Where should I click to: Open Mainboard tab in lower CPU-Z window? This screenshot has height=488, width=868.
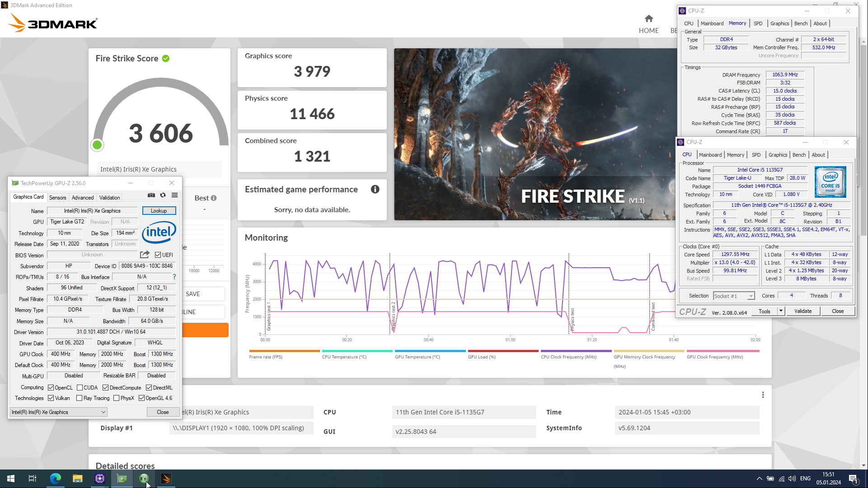click(710, 155)
